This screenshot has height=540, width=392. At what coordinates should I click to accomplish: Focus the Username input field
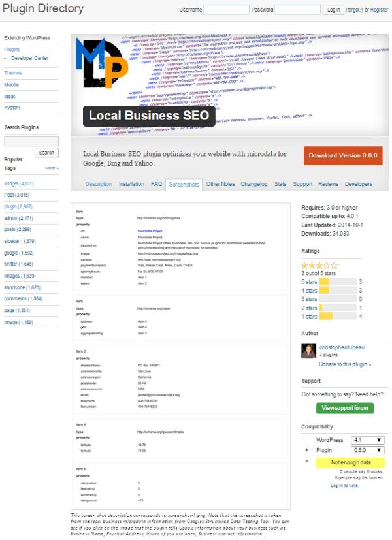(x=226, y=10)
